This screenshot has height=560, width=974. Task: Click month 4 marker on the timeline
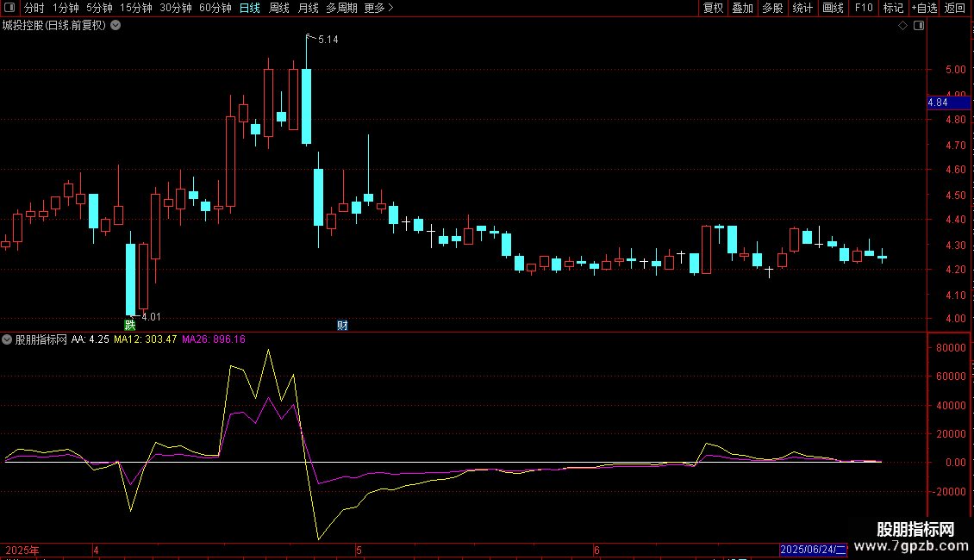[96, 550]
